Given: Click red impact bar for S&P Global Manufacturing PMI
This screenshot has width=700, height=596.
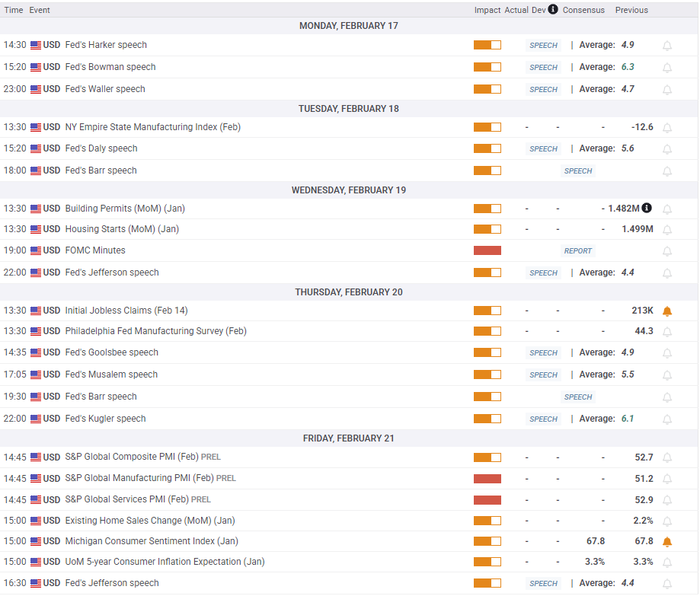Looking at the screenshot, I should (x=487, y=479).
